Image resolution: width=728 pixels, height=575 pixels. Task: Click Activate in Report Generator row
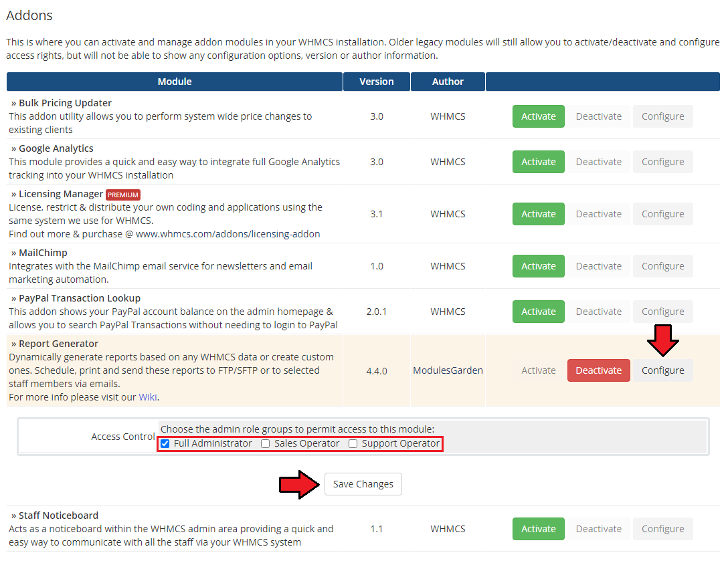pos(538,370)
